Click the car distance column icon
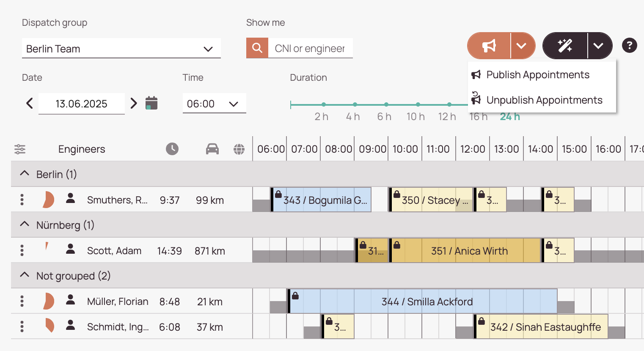The height and width of the screenshot is (351, 644). 212,149
